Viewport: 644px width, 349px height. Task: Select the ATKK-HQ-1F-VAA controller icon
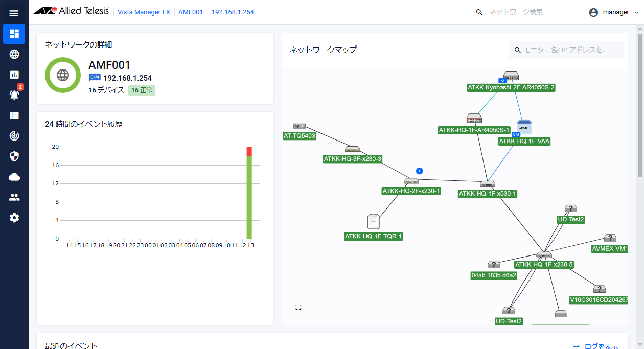pos(524,127)
